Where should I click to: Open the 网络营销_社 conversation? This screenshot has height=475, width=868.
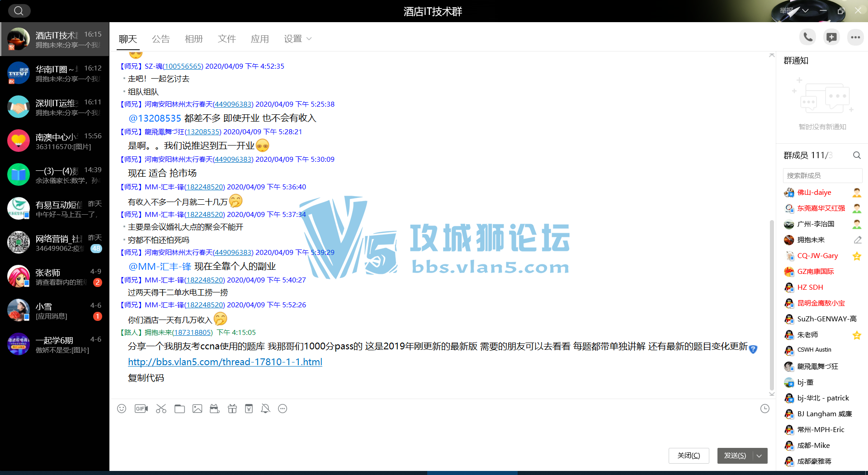click(x=55, y=243)
